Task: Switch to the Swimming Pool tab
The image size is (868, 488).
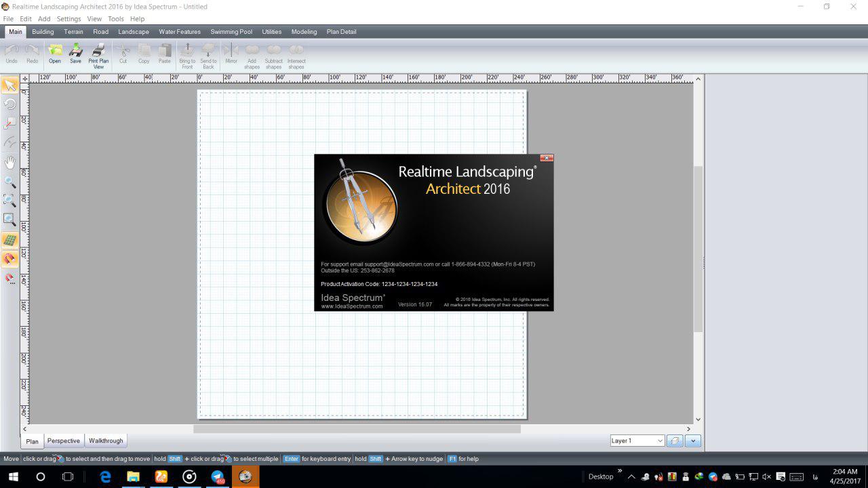Action: (231, 32)
